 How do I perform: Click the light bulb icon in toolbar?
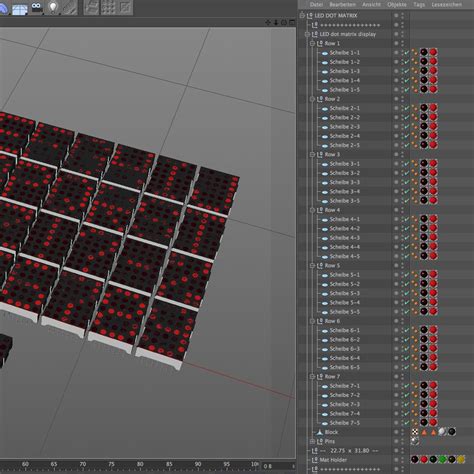pos(53,7)
